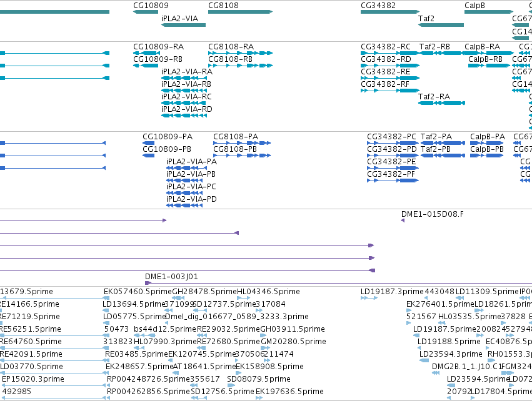Select transcript iPLA2-VIA-RD

click(x=187, y=109)
